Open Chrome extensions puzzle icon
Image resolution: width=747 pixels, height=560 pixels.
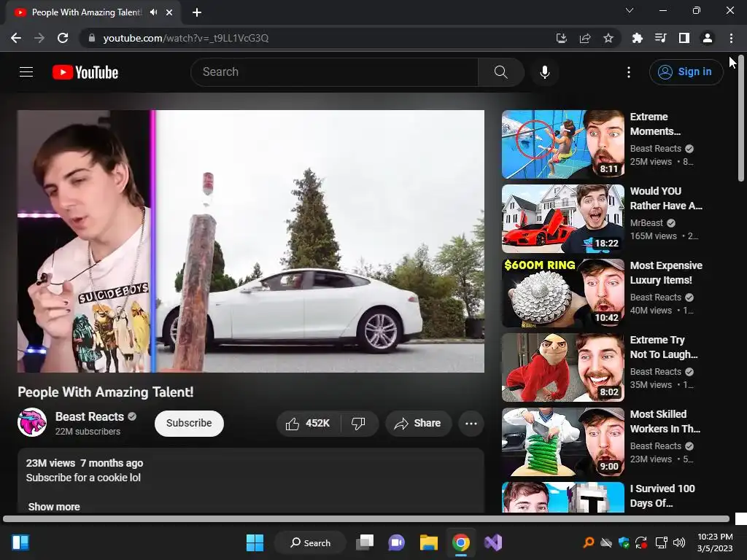[x=637, y=38]
